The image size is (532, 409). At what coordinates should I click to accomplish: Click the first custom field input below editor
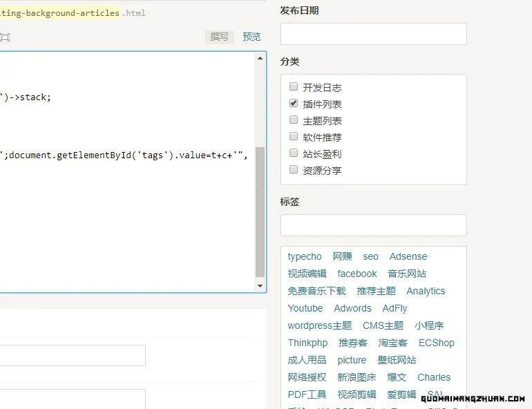pyautogui.click(x=73, y=355)
